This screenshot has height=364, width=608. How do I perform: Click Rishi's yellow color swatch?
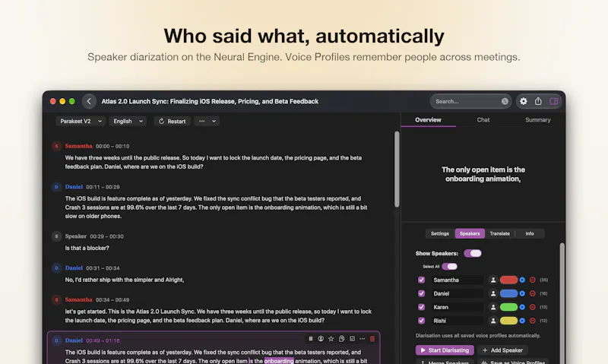(x=508, y=321)
